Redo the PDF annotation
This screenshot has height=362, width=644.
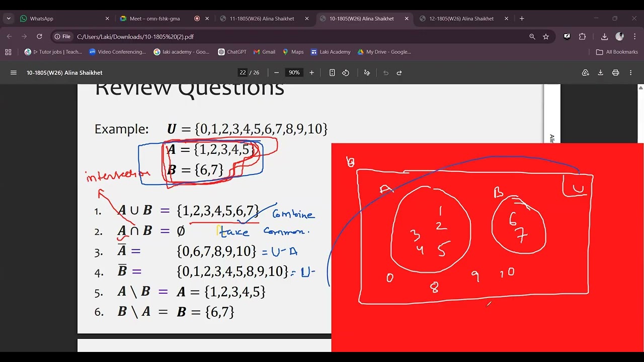(399, 73)
